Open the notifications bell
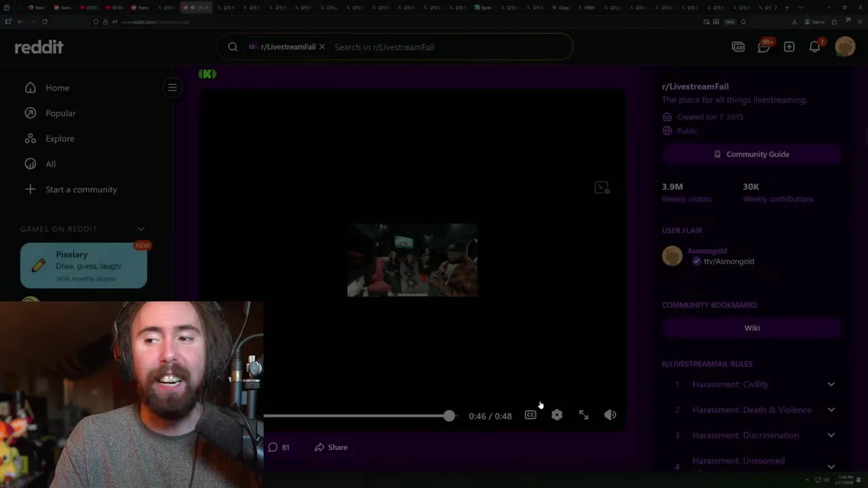The width and height of the screenshot is (868, 488). pos(814,47)
